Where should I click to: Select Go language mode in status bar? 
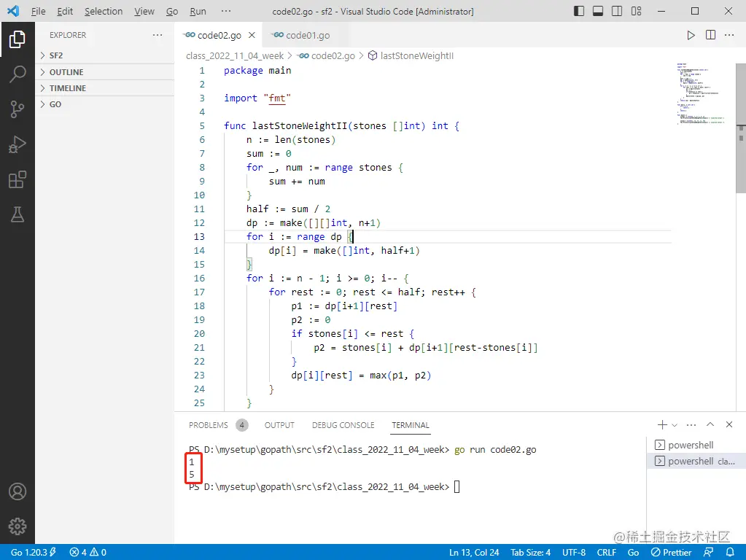pyautogui.click(x=633, y=553)
